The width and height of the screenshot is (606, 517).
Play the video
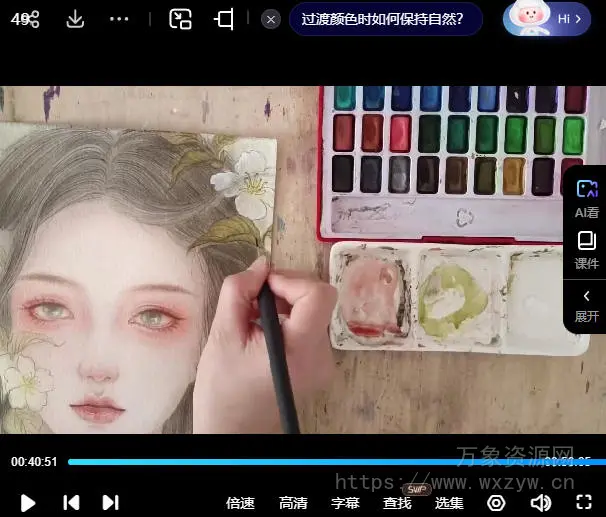tap(28, 502)
